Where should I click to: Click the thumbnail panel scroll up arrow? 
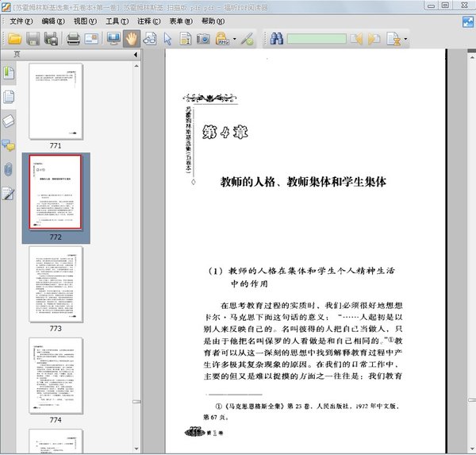coord(134,64)
